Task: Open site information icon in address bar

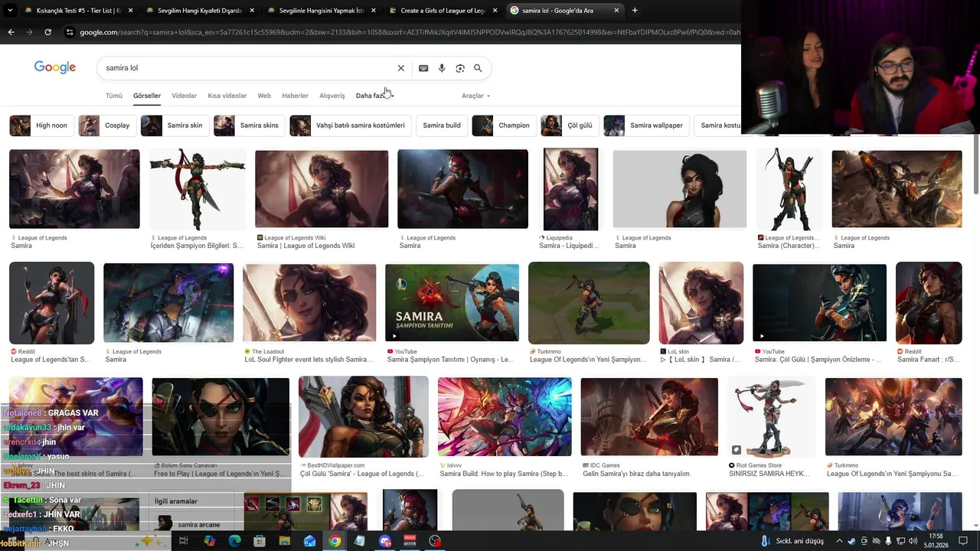Action: pos(70,32)
